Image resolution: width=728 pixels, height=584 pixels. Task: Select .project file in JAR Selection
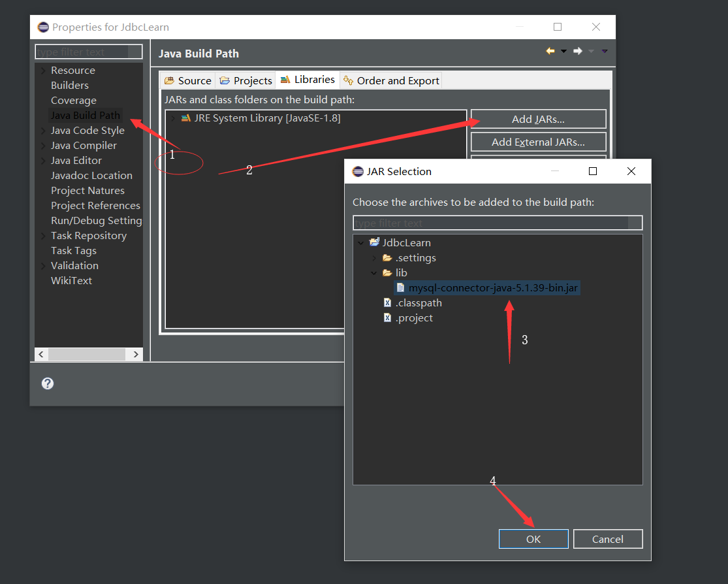click(x=414, y=317)
